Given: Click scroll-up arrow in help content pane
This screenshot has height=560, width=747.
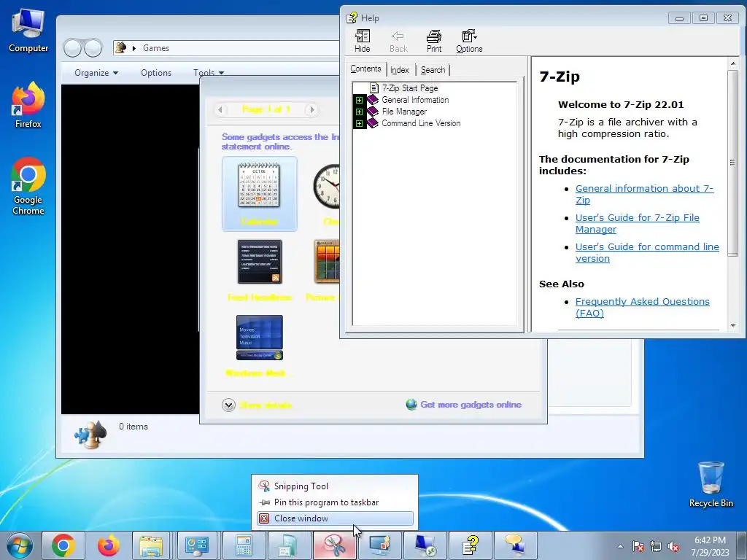Looking at the screenshot, I should point(732,63).
